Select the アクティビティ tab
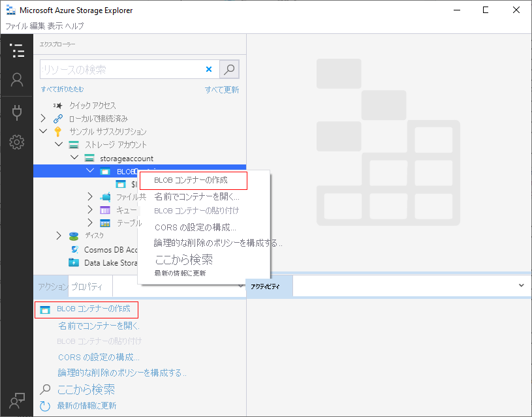Image resolution: width=532 pixels, height=417 pixels. (x=270, y=286)
